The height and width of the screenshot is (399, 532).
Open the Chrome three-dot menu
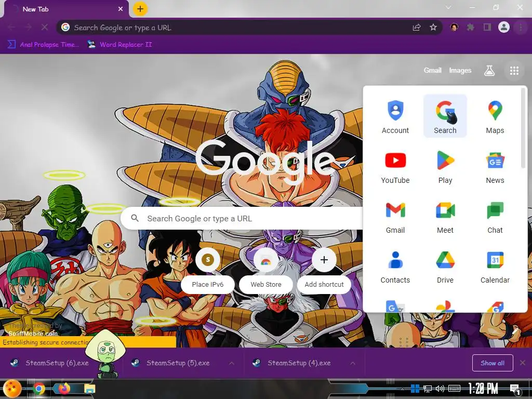[521, 27]
